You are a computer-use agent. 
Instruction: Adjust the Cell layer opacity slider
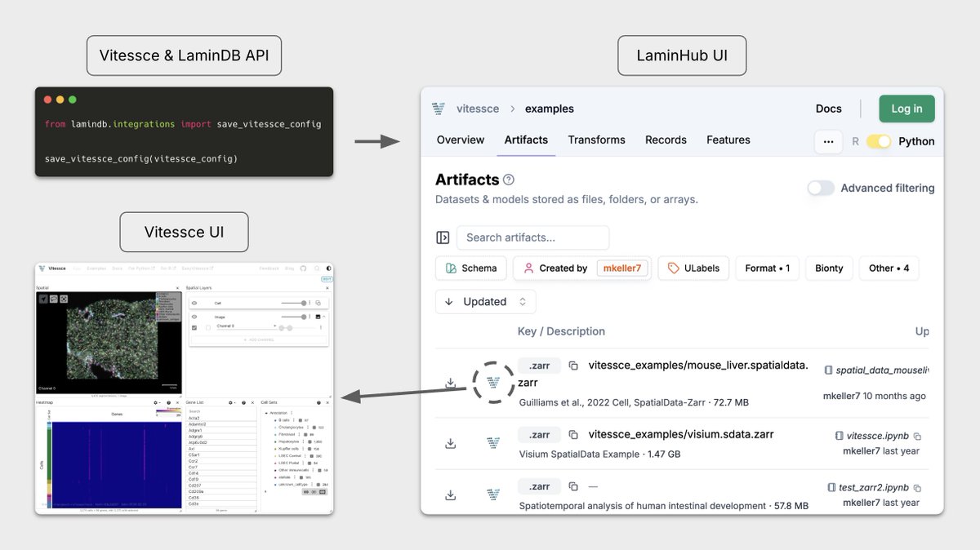click(x=293, y=304)
